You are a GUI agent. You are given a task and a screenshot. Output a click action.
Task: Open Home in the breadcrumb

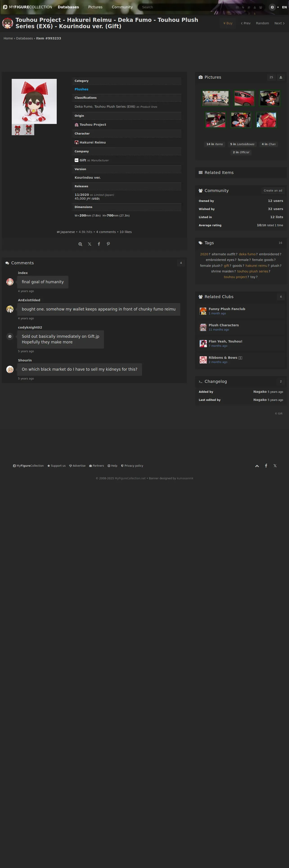(x=8, y=38)
